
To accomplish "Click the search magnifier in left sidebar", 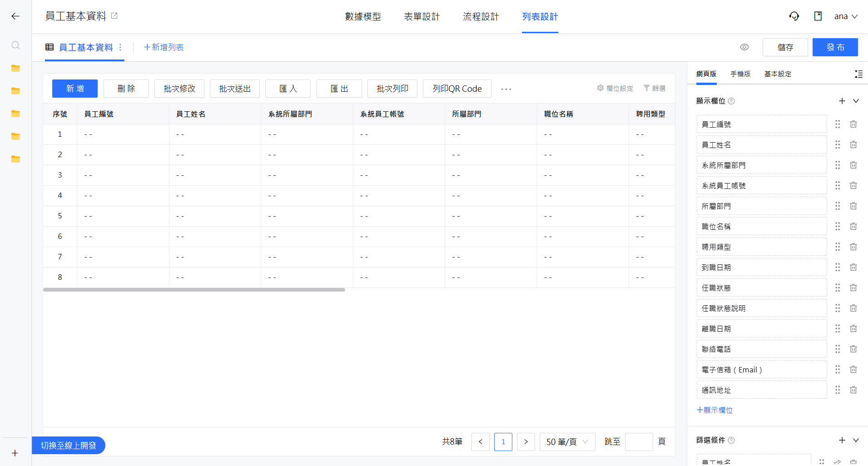I will pyautogui.click(x=15, y=45).
